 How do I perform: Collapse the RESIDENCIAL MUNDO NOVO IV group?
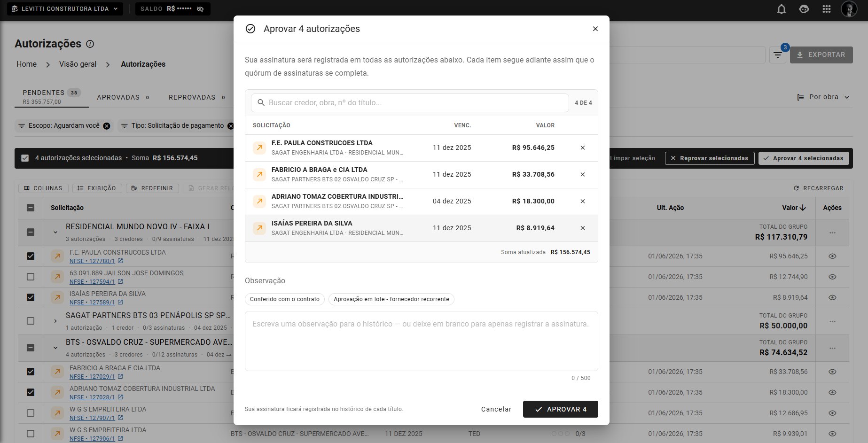pyautogui.click(x=55, y=232)
